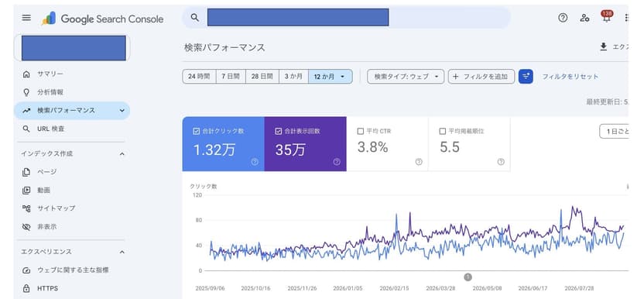Viewport: 644px width, 299px height.
Task: Click the lightbulb icon beside 分析情報
Action: click(26, 92)
